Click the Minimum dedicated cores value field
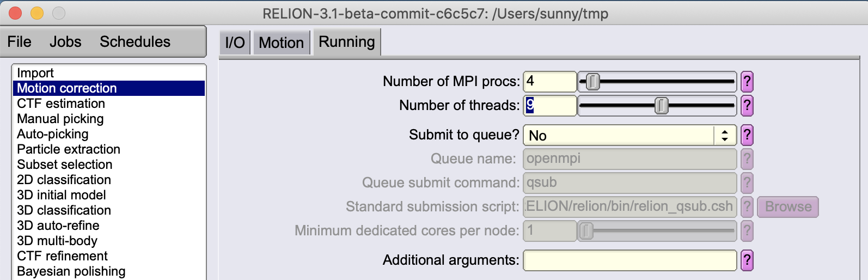This screenshot has width=868, height=280. pyautogui.click(x=549, y=231)
